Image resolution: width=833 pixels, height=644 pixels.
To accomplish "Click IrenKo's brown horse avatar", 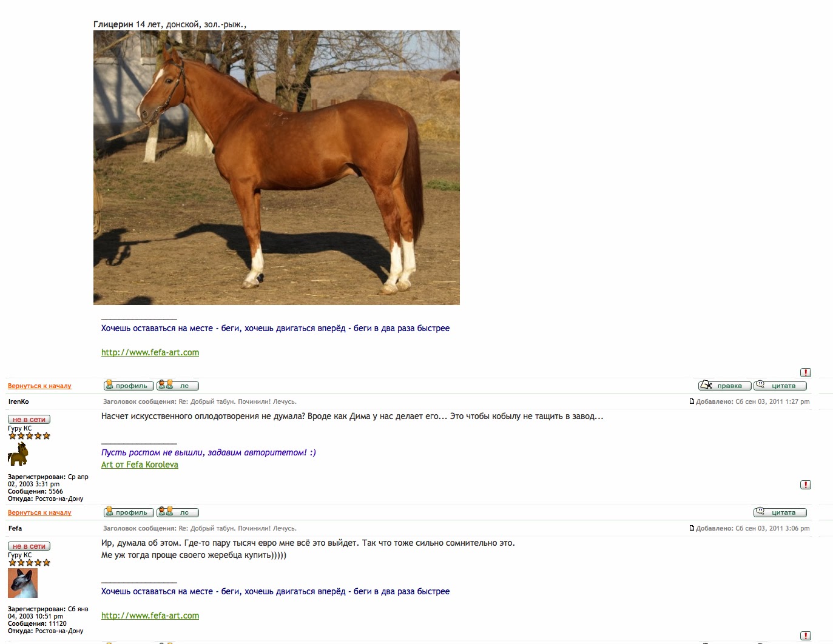I will [x=18, y=454].
